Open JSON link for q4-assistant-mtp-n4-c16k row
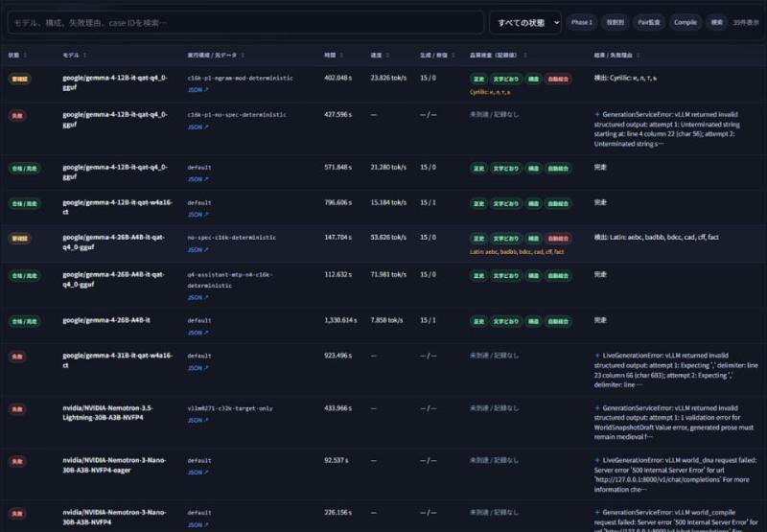This screenshot has width=767, height=532. [198, 297]
